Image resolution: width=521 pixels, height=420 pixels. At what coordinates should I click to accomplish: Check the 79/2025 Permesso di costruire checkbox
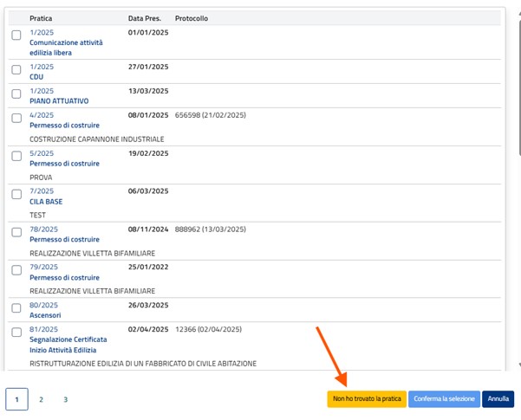click(16, 271)
